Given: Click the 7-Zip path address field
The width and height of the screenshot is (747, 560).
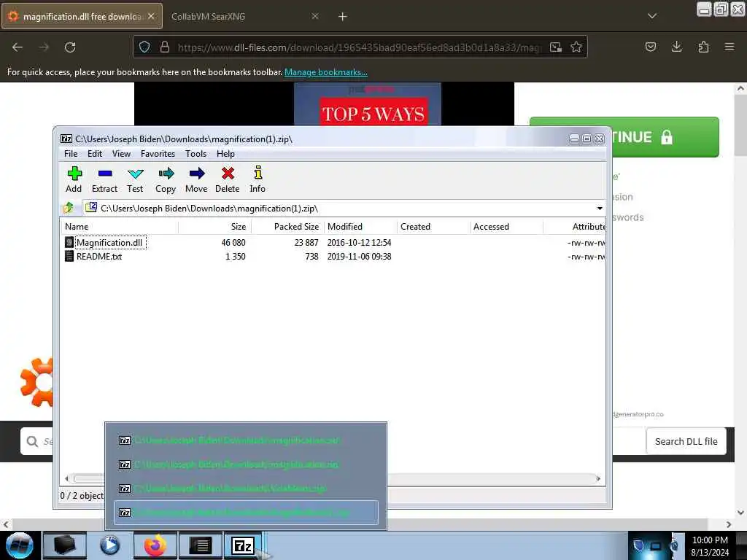Looking at the screenshot, I should point(343,208).
